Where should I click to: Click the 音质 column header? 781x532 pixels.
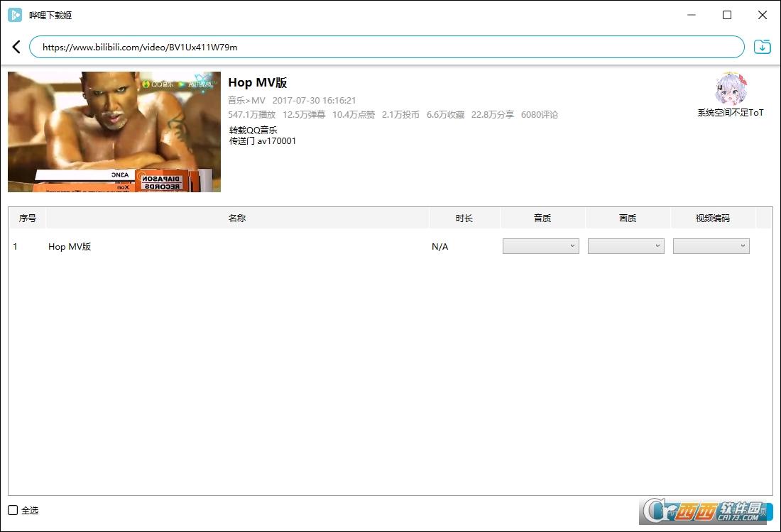point(542,218)
